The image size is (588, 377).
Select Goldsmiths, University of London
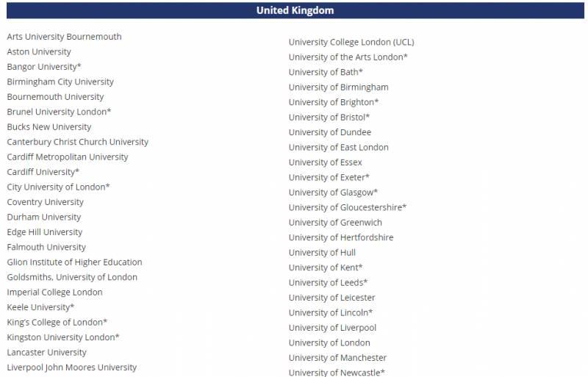click(72, 277)
